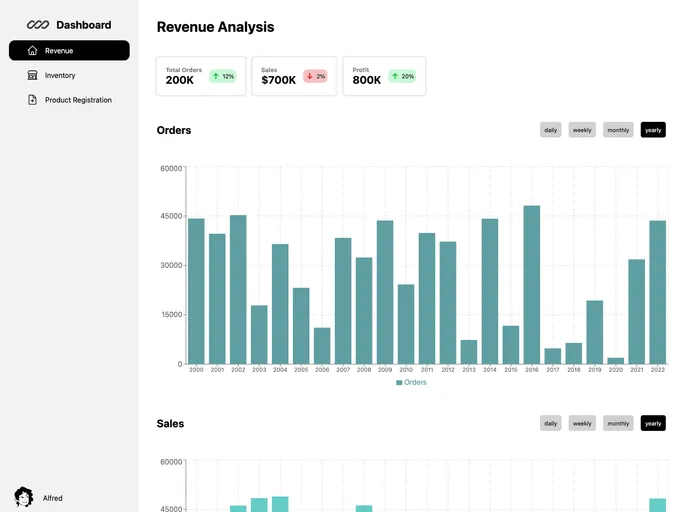Viewport: 688px width, 512px height.
Task: Click yearly button in Sales section
Action: tap(653, 423)
